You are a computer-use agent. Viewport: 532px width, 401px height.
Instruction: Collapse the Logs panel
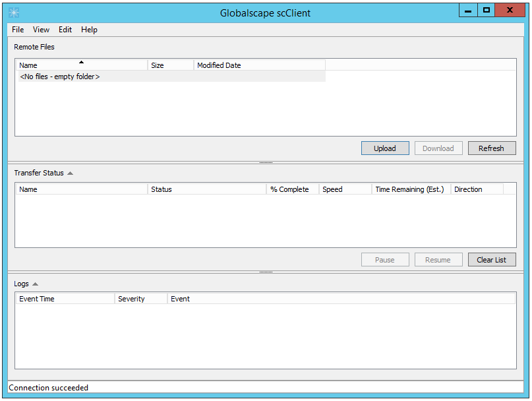(x=36, y=284)
